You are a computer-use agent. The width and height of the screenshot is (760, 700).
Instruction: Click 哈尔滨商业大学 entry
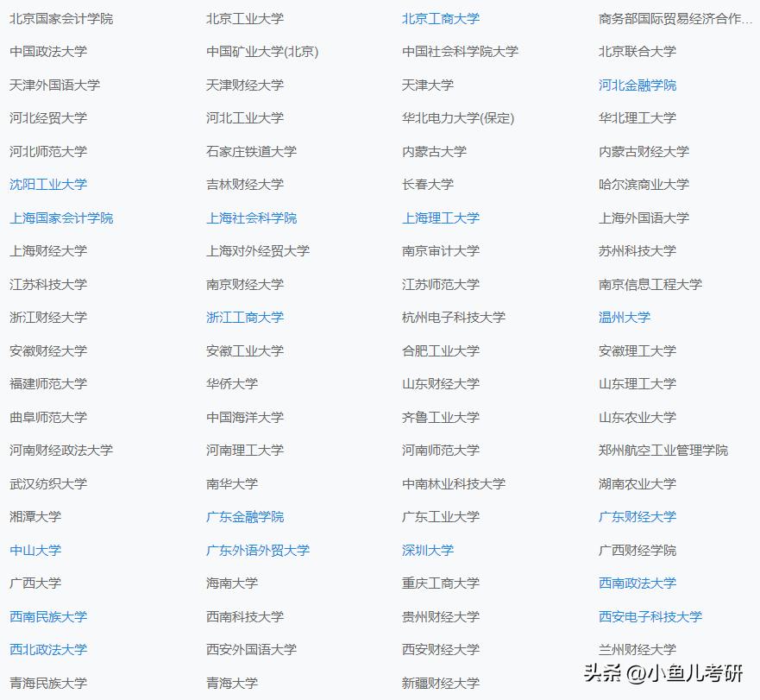pos(644,185)
